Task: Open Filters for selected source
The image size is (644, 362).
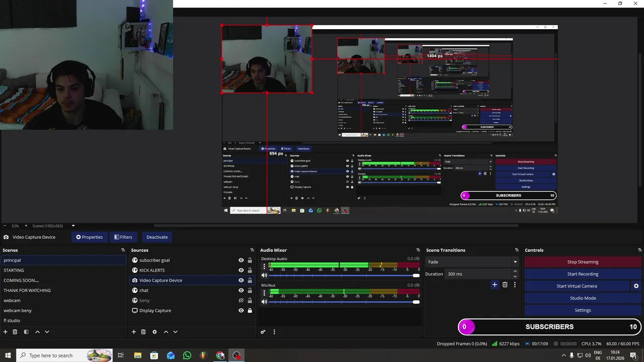Action: pos(123,237)
